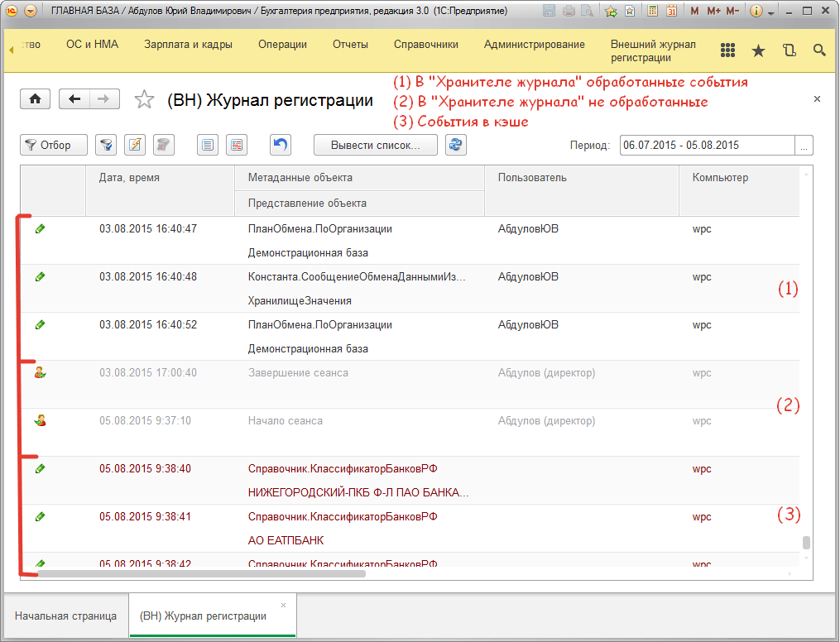This screenshot has height=642, width=840.
Task: Click the Print icon in title bar
Action: (x=569, y=11)
